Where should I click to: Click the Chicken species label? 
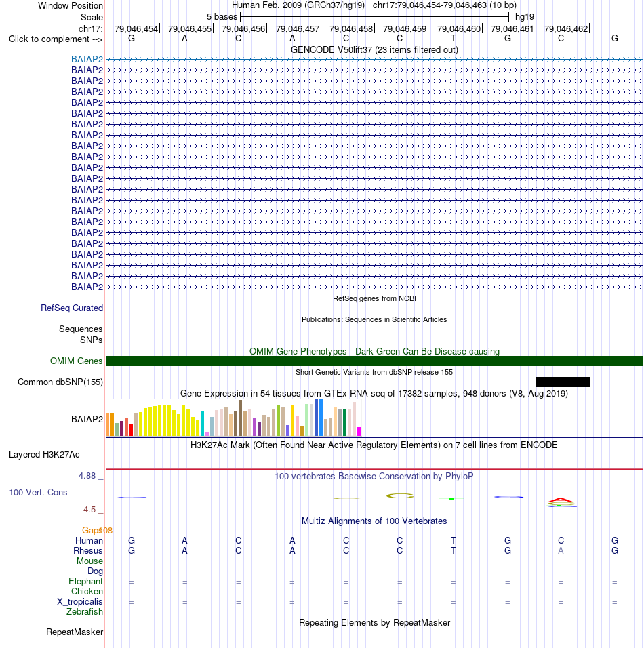click(87, 591)
